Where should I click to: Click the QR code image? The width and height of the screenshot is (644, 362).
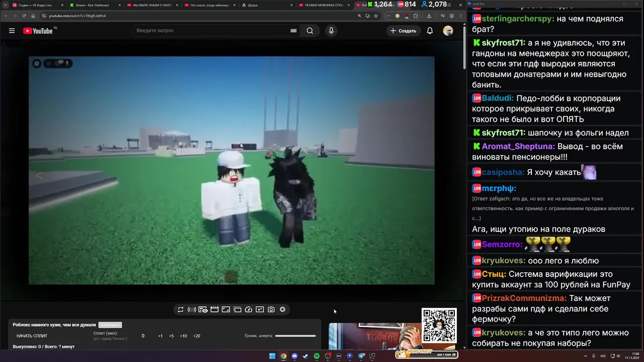point(439,325)
